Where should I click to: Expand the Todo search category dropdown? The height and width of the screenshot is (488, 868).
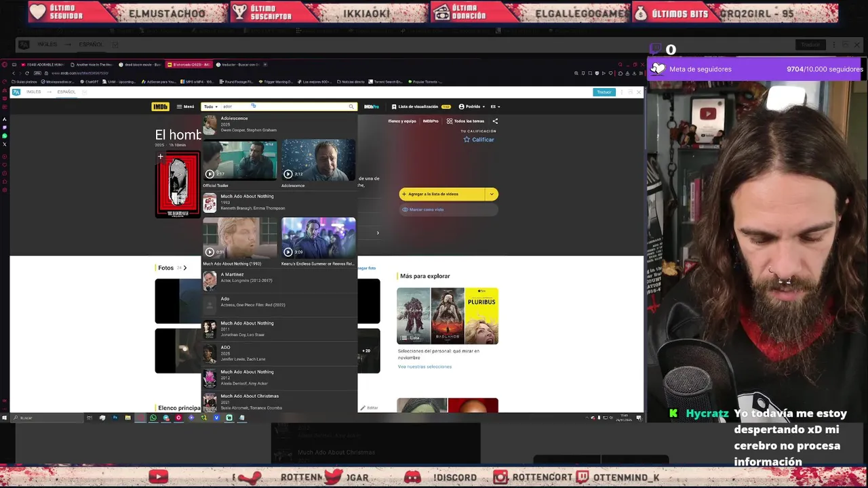210,106
